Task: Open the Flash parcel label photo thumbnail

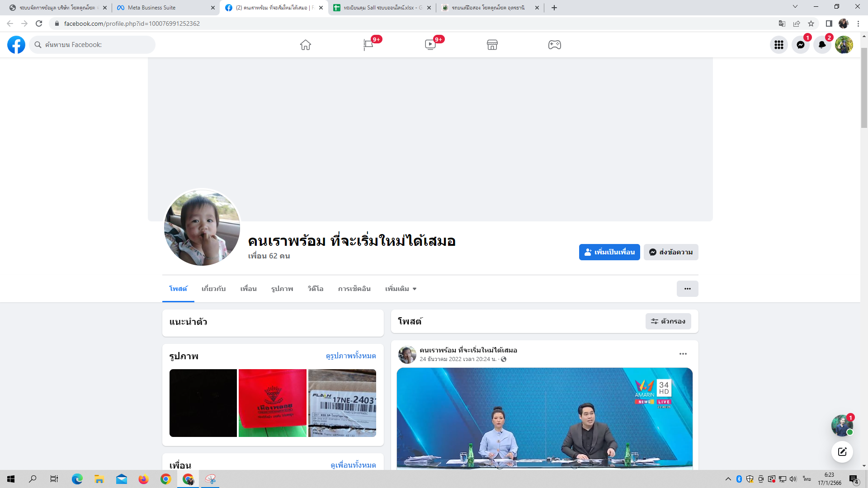Action: pos(342,403)
